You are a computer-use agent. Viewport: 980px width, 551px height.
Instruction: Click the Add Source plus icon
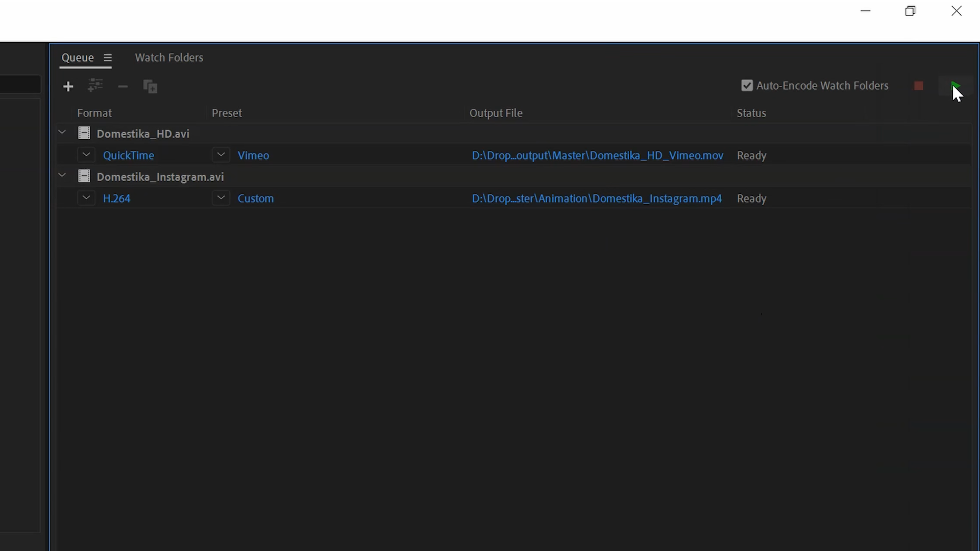68,87
